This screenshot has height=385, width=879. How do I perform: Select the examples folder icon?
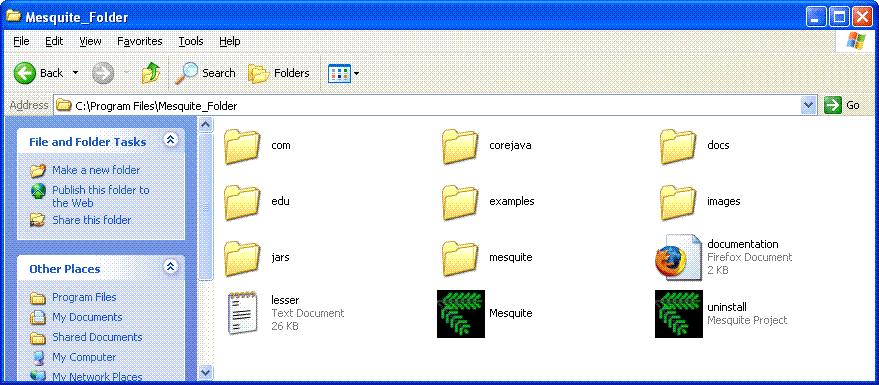pyautogui.click(x=460, y=202)
